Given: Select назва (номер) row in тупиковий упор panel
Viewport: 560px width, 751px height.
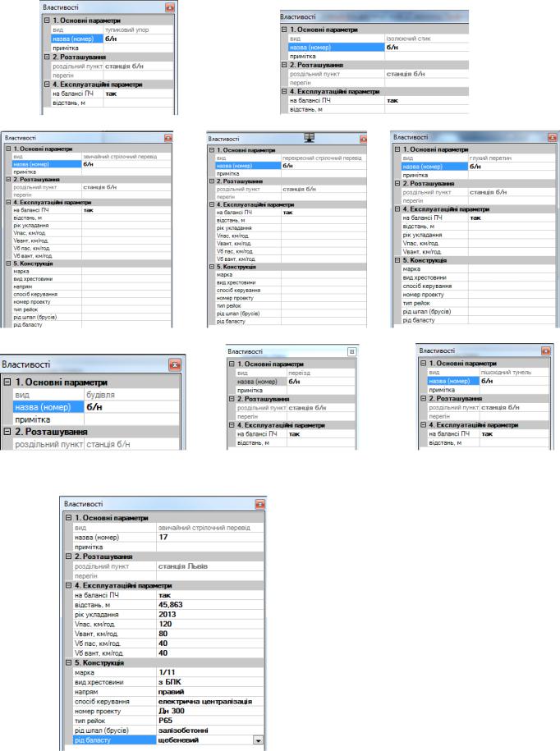Looking at the screenshot, I should click(112, 39).
